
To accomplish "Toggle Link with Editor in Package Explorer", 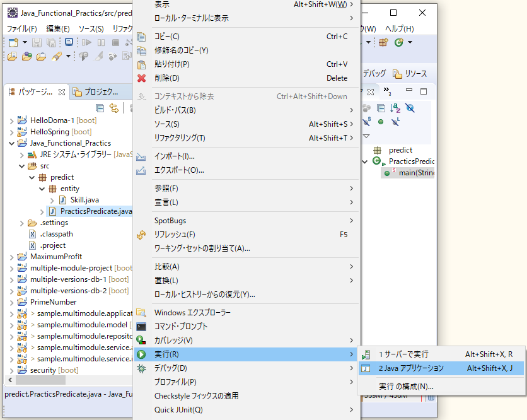I will click(115, 107).
